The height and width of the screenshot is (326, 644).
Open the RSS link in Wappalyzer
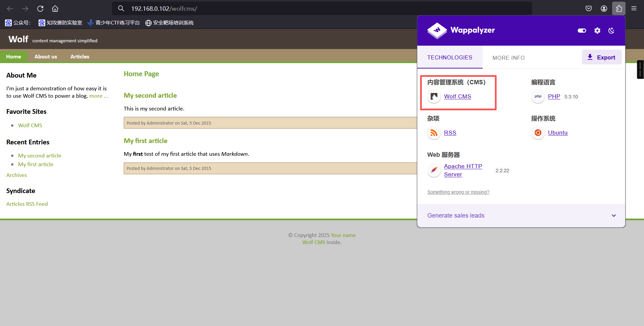(x=450, y=133)
